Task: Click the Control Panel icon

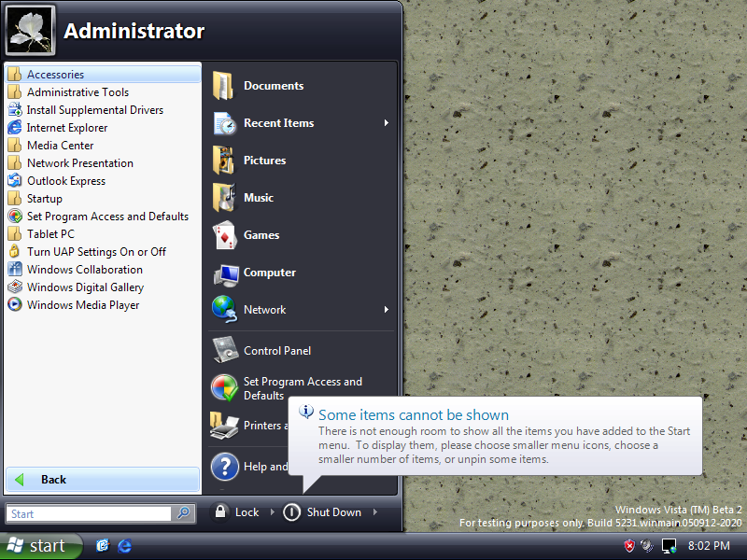Action: (225, 350)
